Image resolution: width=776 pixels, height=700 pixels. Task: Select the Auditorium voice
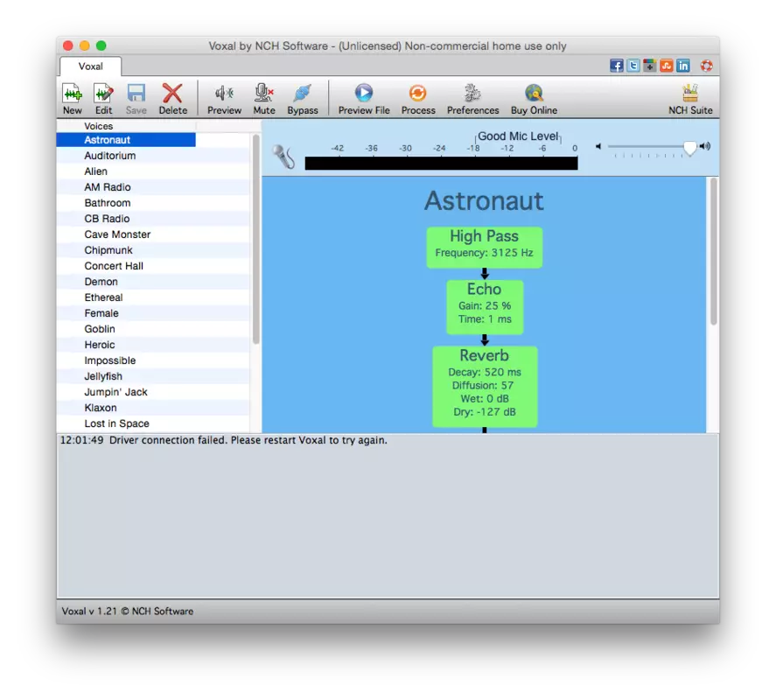click(153, 156)
